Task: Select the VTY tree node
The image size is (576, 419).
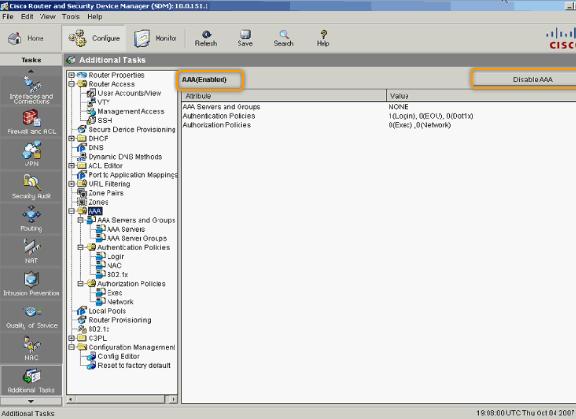Action: [103, 102]
